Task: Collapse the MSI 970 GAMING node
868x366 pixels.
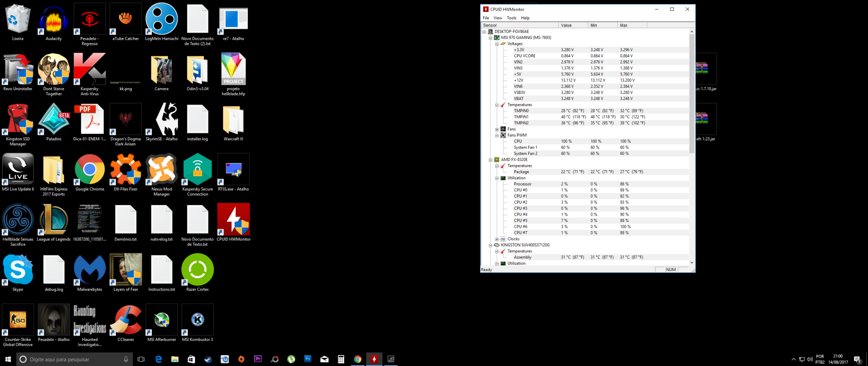Action: pos(490,38)
